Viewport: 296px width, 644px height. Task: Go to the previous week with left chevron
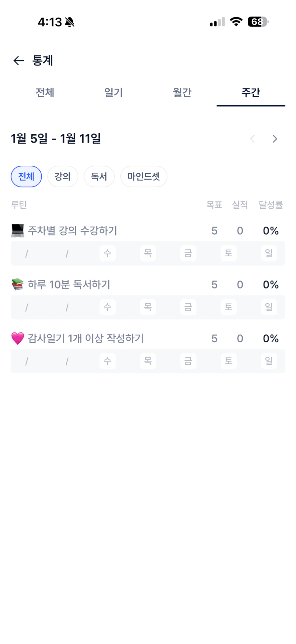[253, 139]
